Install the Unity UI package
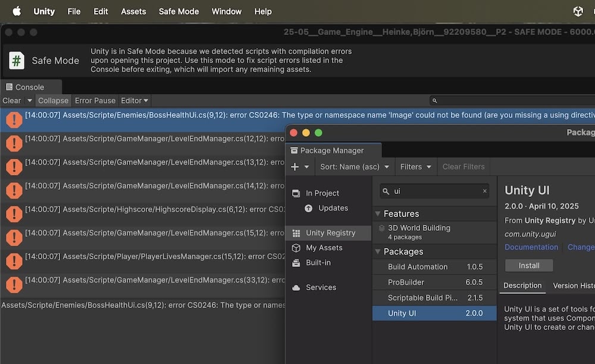 click(x=529, y=265)
